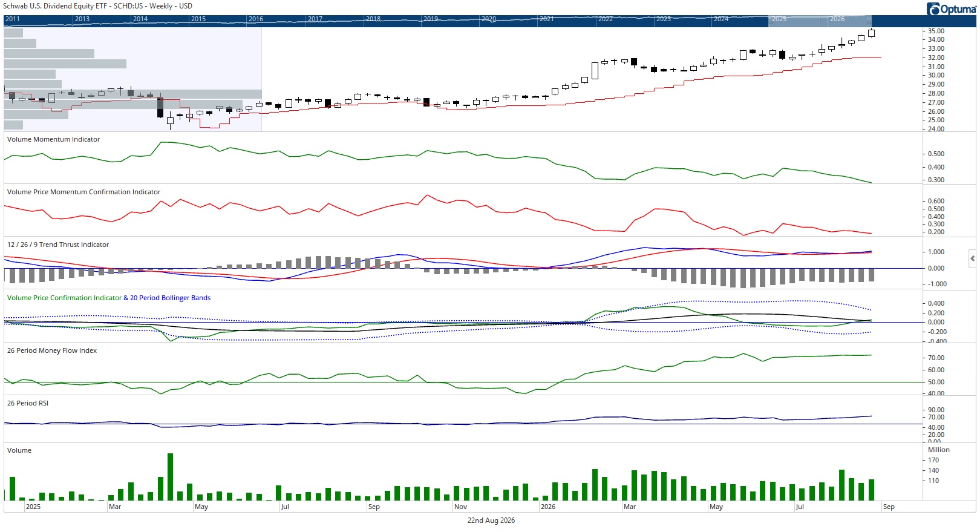980x532 pixels.
Task: Click the 35.00 price axis value
Action: [936, 31]
